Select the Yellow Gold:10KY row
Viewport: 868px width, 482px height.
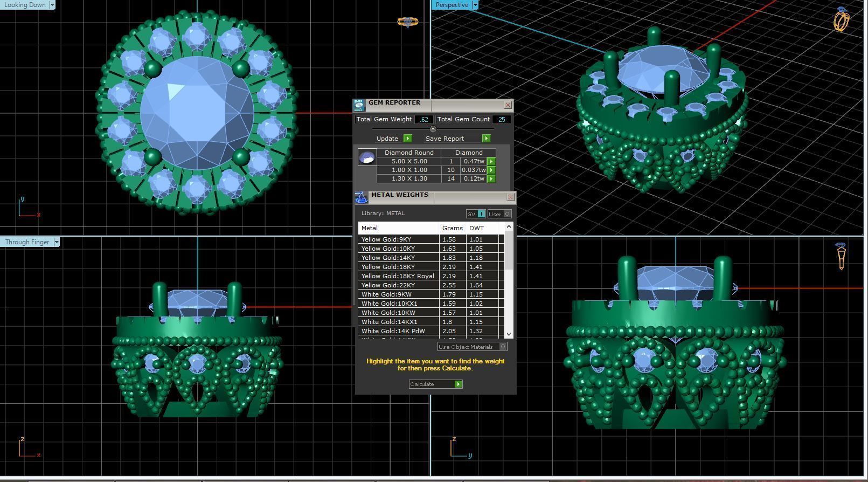point(431,249)
